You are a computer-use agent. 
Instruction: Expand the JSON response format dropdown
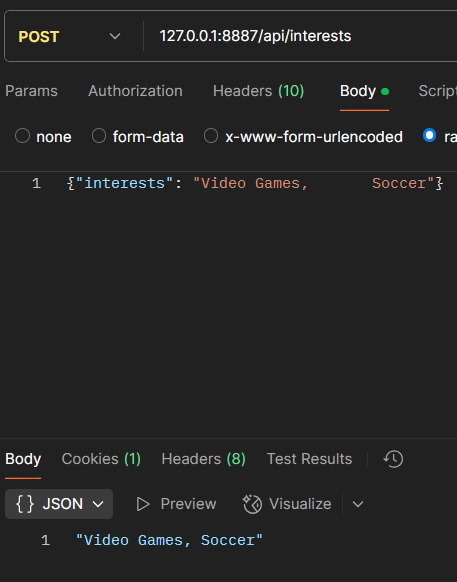(x=59, y=504)
